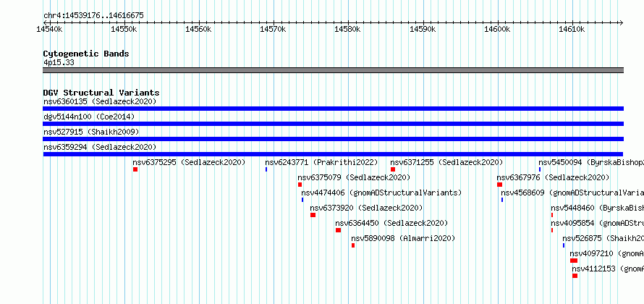
Task: Click the 14580k ruler tick label
Action: (348, 29)
